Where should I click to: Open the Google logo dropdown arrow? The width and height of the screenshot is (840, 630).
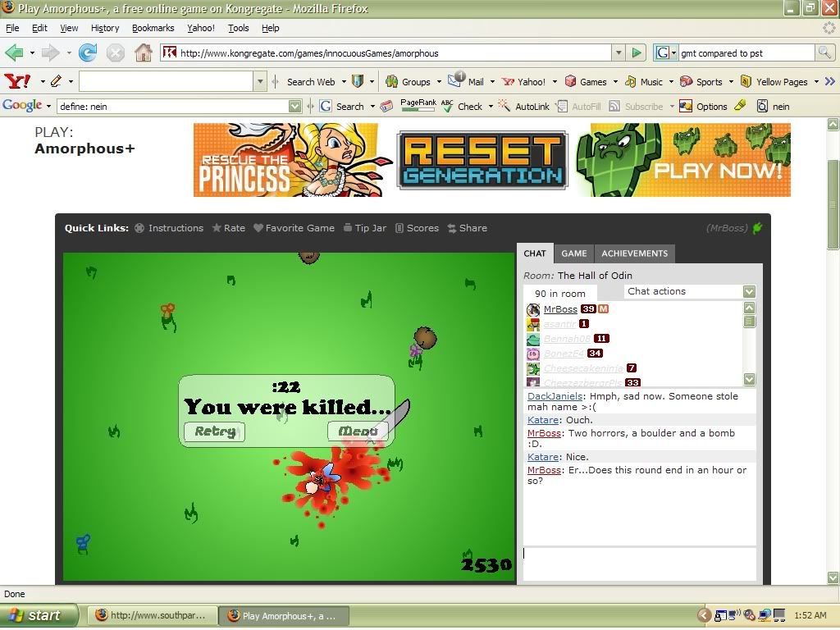click(48, 106)
